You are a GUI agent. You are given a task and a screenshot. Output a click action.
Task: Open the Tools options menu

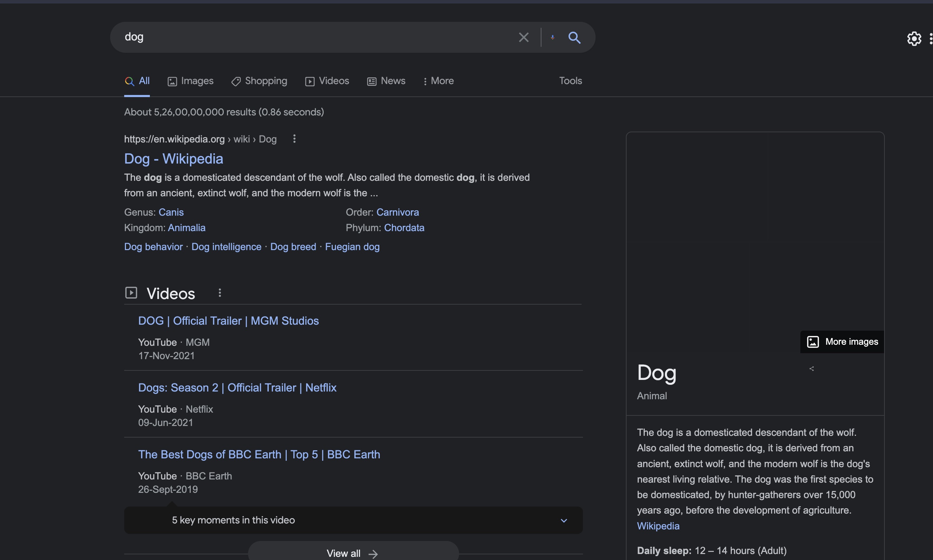point(570,81)
